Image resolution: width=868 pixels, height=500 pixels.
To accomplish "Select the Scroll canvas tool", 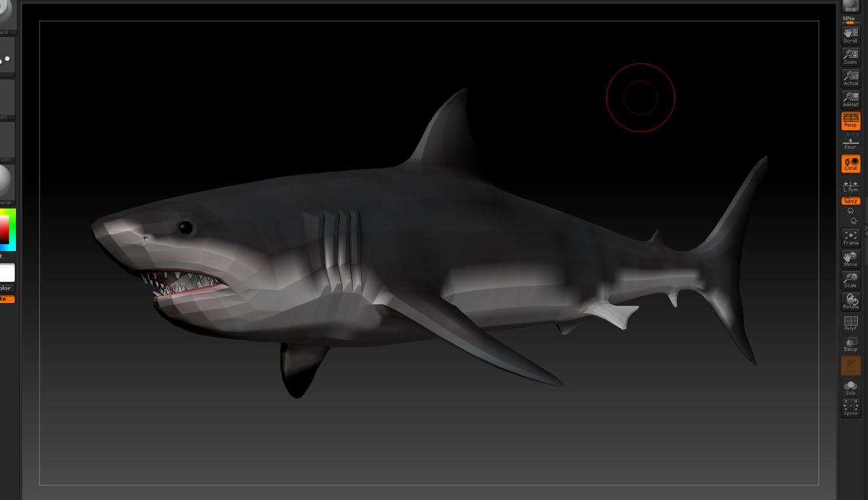I will 850,35.
